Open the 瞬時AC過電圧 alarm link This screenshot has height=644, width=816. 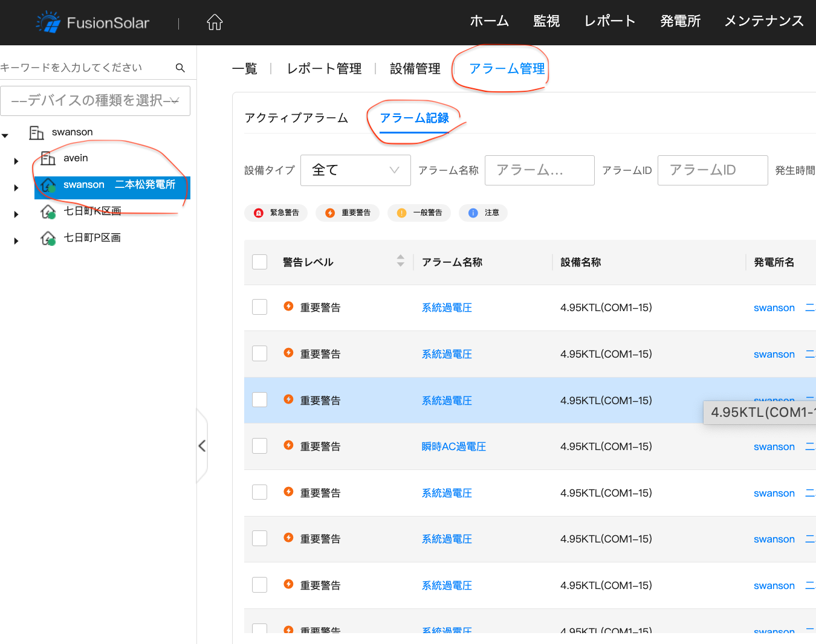[453, 446]
